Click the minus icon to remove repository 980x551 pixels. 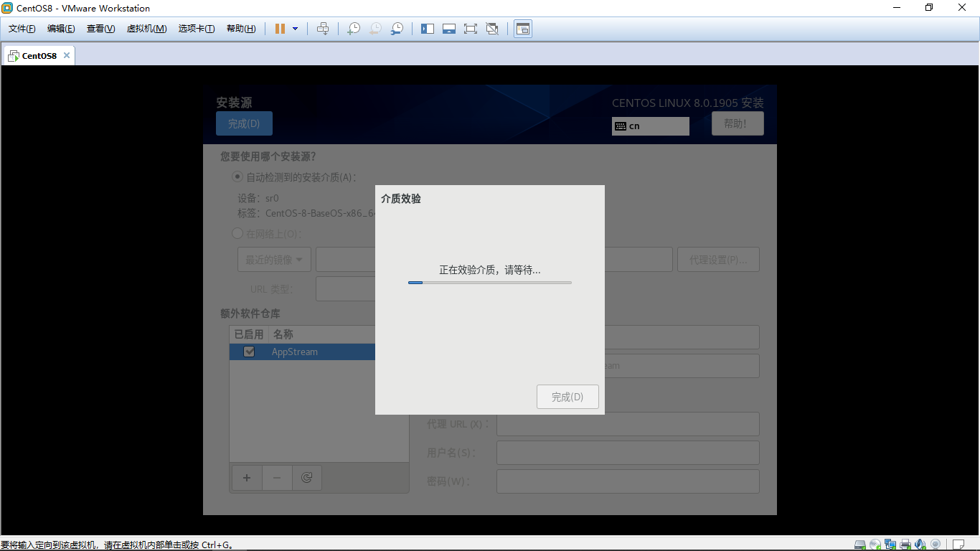tap(277, 478)
